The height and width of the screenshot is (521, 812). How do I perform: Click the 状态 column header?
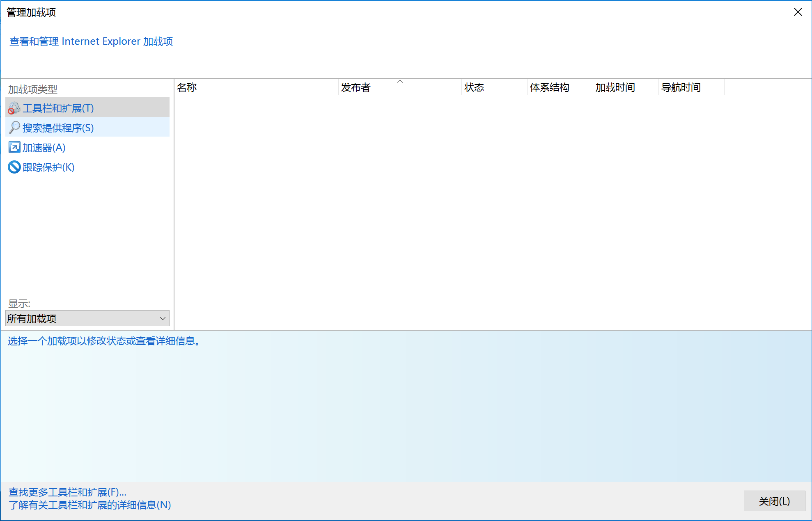(475, 87)
